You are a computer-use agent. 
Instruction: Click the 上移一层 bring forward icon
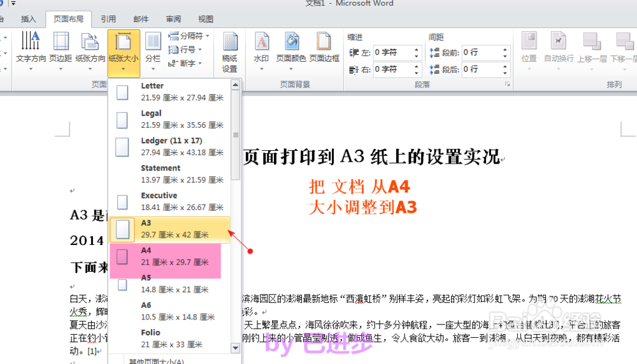[x=592, y=52]
